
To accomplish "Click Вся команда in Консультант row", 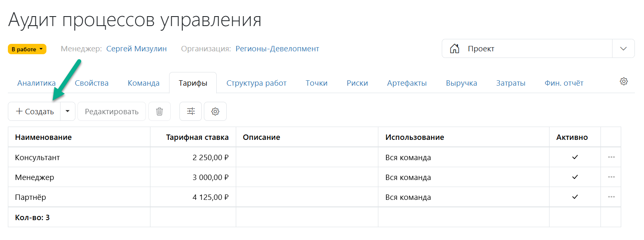I will (x=408, y=158).
